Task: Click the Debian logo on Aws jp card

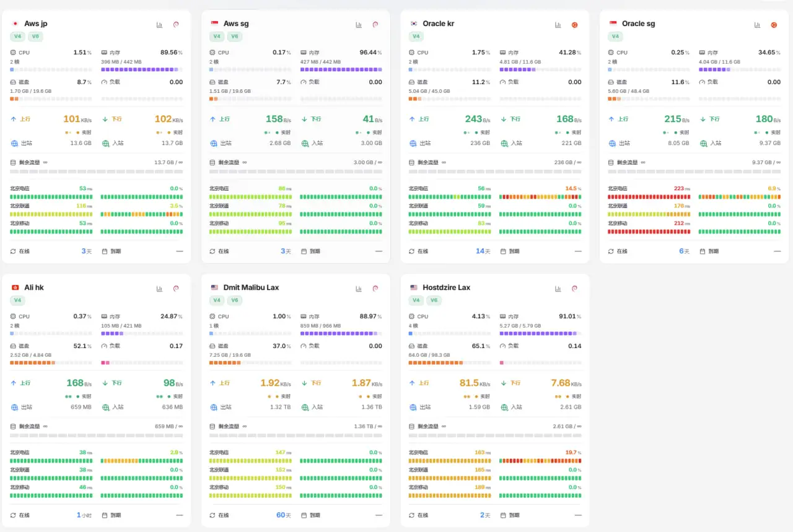Action: [x=176, y=25]
